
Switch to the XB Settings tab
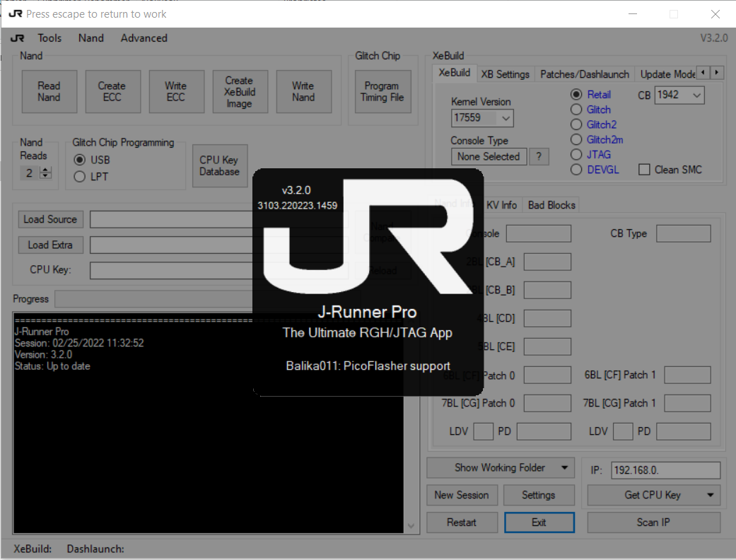coord(506,74)
